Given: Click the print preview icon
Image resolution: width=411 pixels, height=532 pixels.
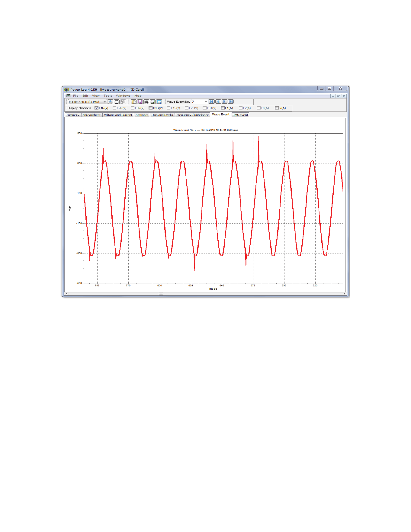Looking at the screenshot, I should [x=153, y=102].
